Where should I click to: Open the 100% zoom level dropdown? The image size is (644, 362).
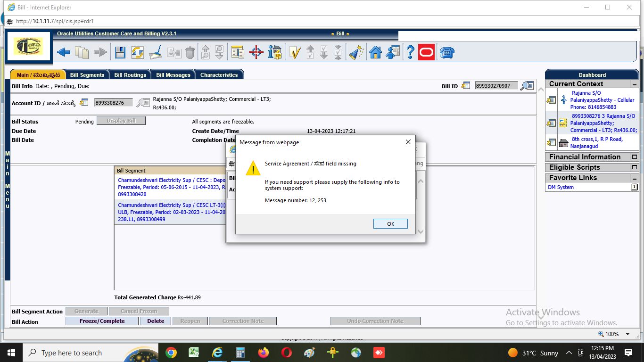coord(627,334)
